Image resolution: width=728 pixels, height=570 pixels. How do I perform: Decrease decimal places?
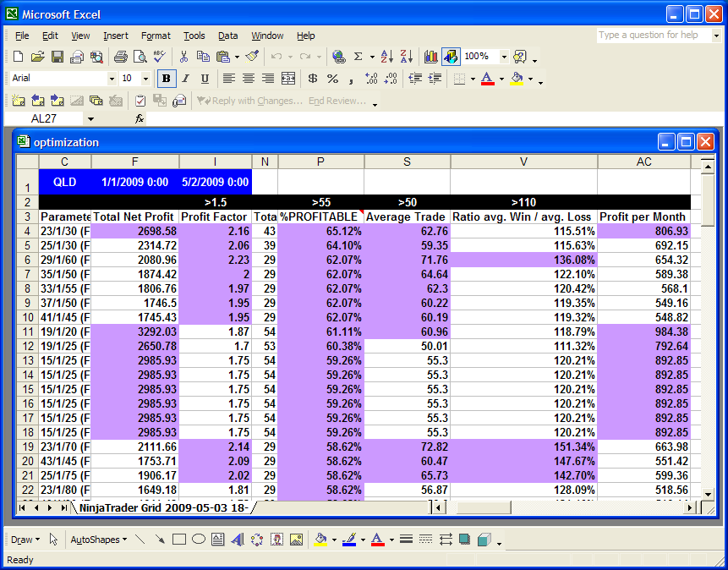point(391,79)
